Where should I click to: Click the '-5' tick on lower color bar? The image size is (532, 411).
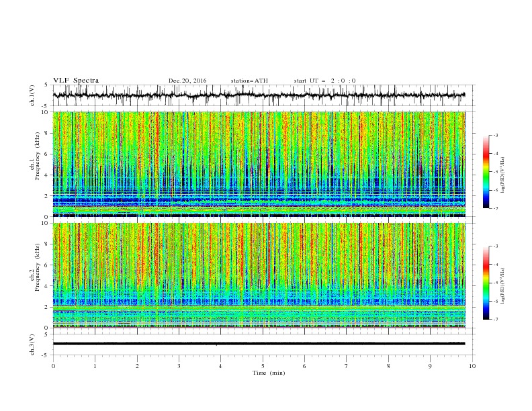(x=495, y=283)
